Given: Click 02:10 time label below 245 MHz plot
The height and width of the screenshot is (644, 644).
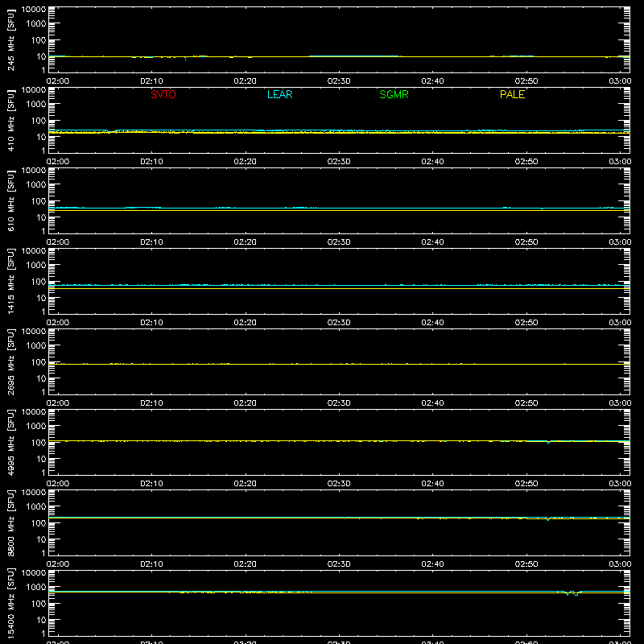Looking at the screenshot, I should click(x=151, y=81).
